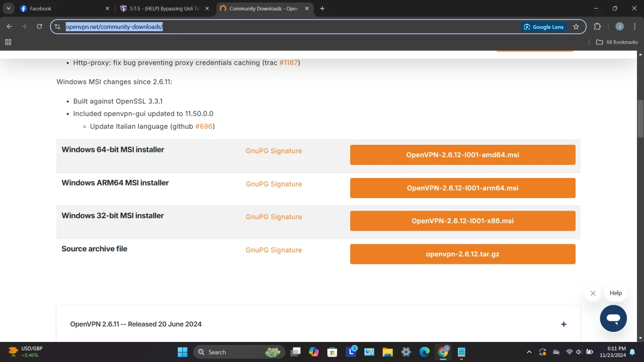Close the Facebook tab
644x362 pixels.
point(107,9)
